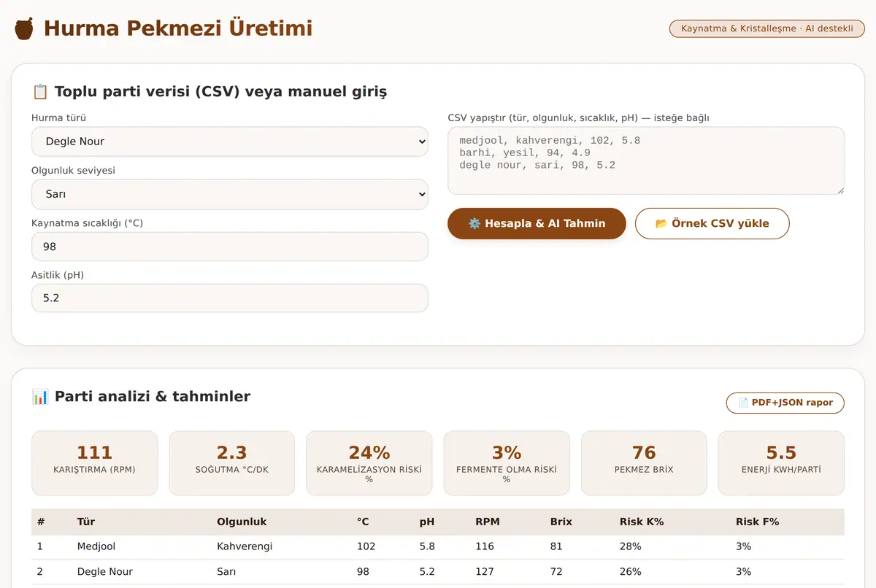876x588 pixels.
Task: Click the Kaynatma & Kristalleşme badge
Action: click(x=767, y=29)
